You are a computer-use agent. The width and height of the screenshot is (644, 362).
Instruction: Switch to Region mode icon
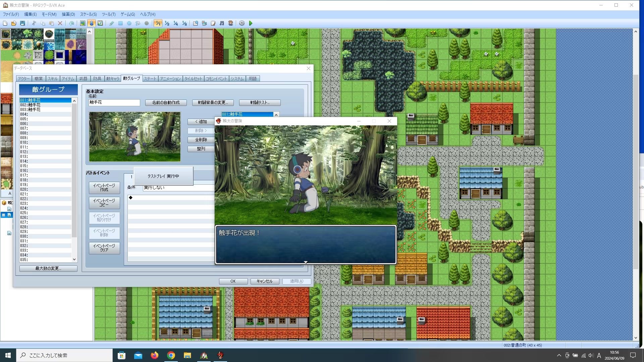(100, 23)
